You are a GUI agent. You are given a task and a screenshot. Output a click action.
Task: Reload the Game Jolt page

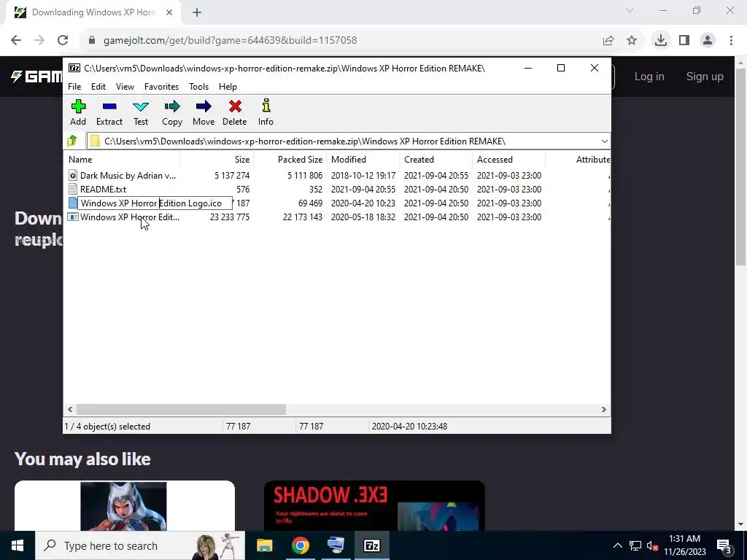point(63,40)
